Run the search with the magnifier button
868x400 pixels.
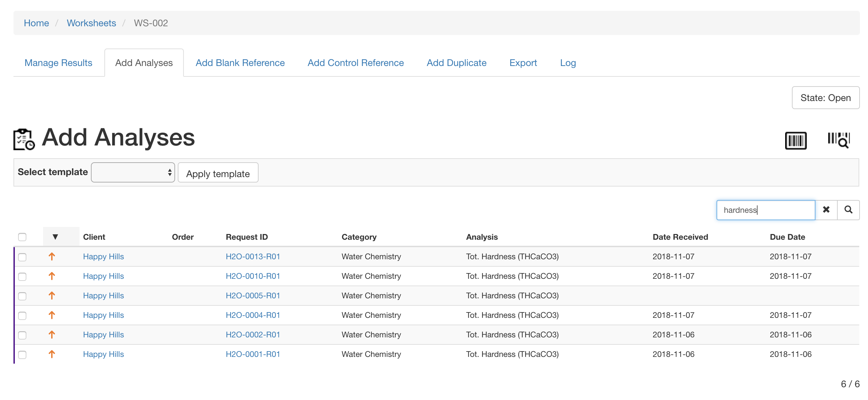[848, 210]
